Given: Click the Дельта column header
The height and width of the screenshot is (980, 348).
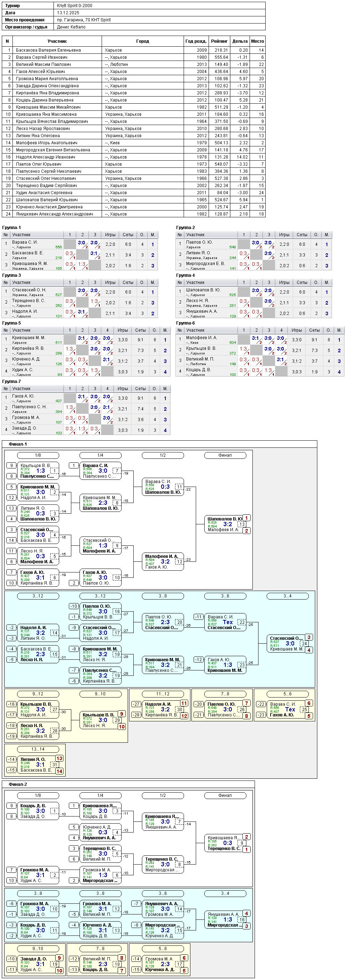Looking at the screenshot, I should tap(240, 41).
